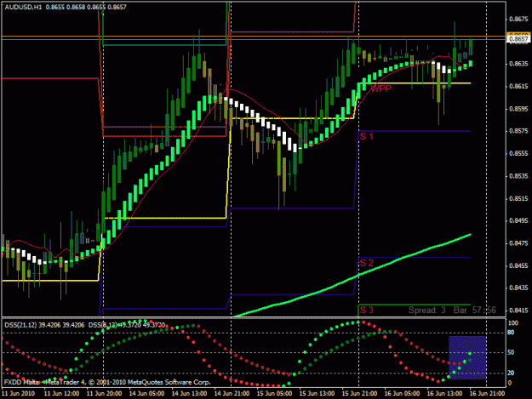Click the 0.8475 price axis label
The width and height of the screenshot is (532, 399).
point(518,243)
